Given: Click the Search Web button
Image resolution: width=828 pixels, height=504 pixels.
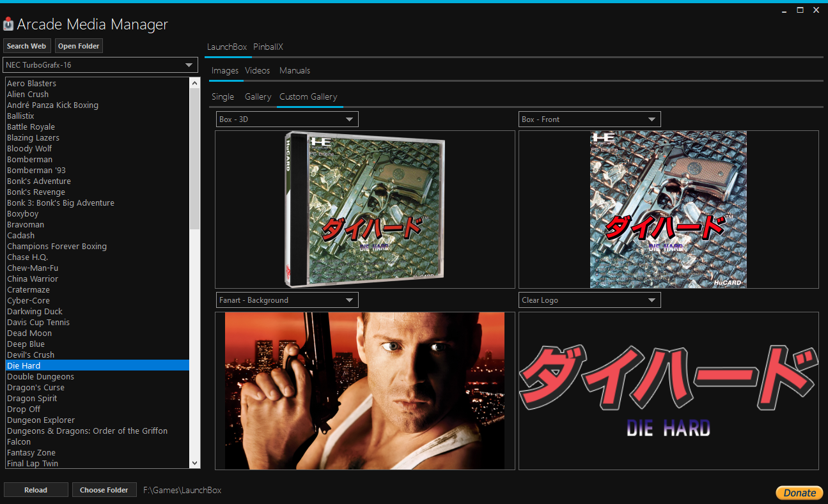Looking at the screenshot, I should 26,46.
